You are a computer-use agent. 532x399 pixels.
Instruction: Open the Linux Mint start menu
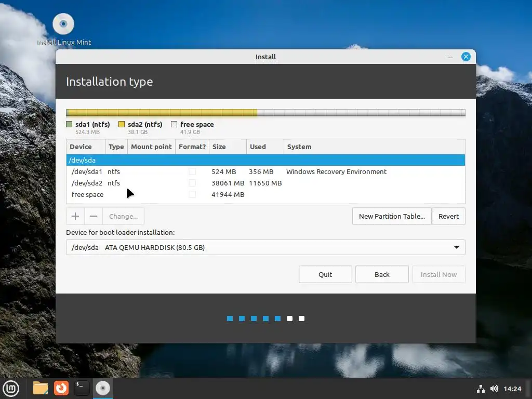tap(11, 388)
